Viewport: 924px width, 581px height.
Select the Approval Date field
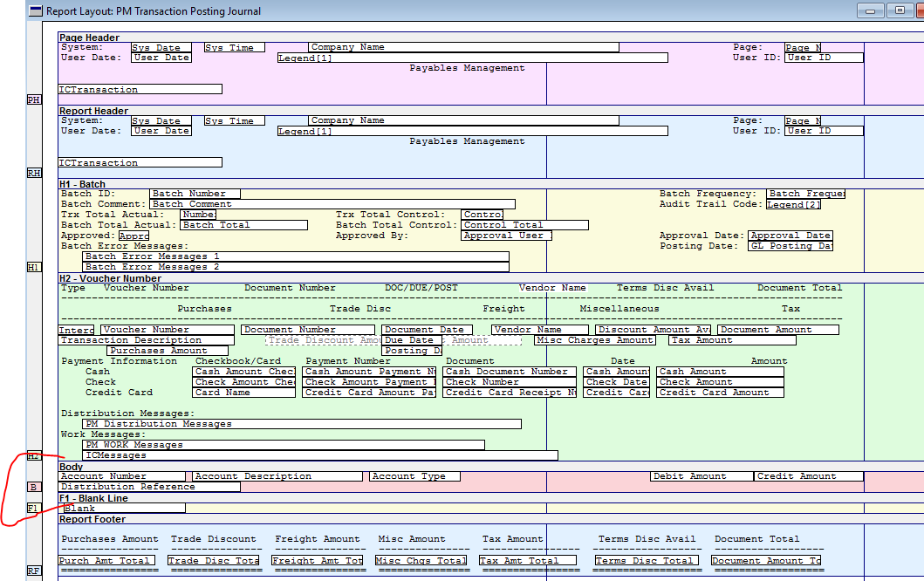tap(791, 236)
